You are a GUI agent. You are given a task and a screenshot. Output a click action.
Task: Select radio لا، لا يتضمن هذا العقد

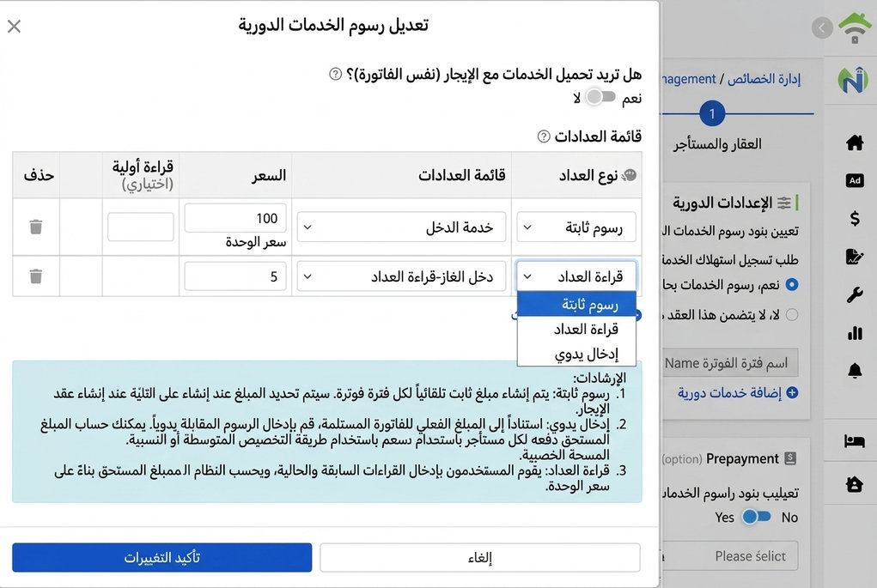pyautogui.click(x=792, y=315)
